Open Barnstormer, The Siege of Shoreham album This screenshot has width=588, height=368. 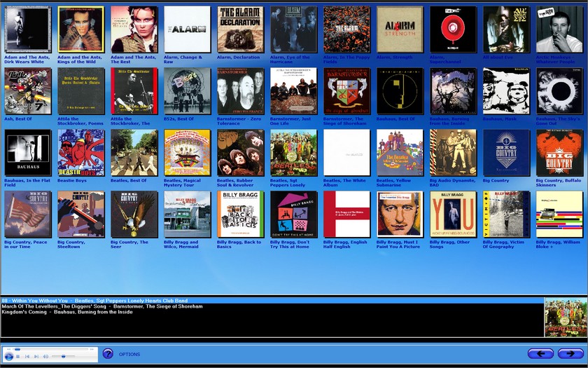point(347,91)
